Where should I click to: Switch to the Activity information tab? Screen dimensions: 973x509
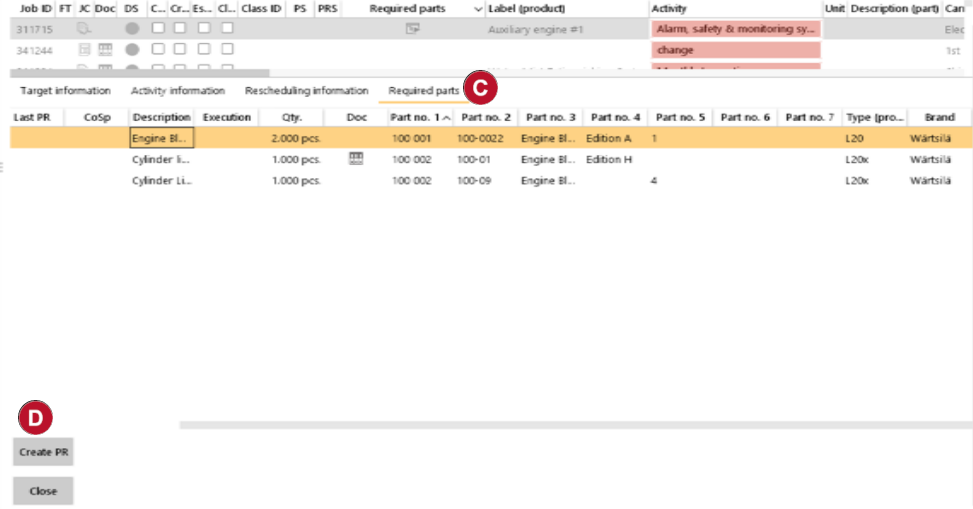coord(177,91)
